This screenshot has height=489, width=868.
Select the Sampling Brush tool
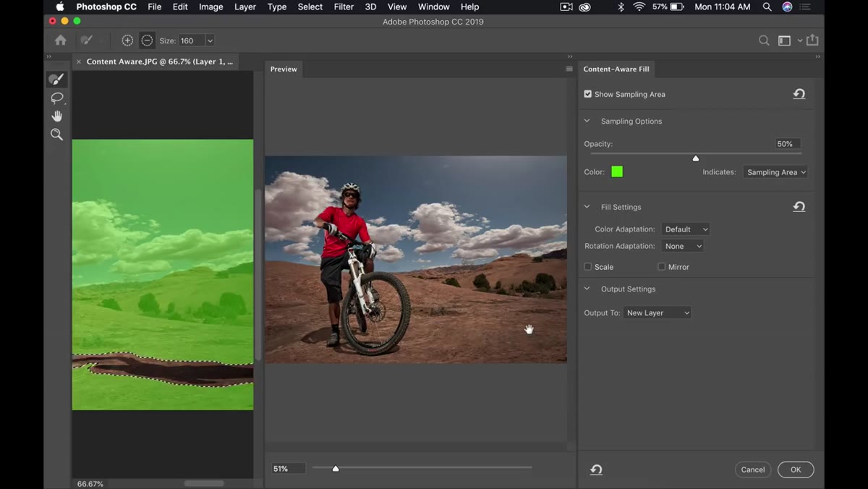[56, 79]
